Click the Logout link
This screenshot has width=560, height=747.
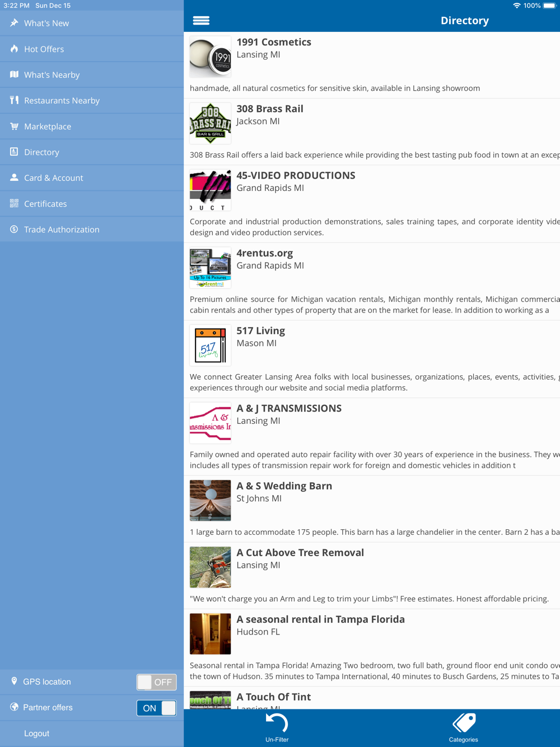point(36,734)
